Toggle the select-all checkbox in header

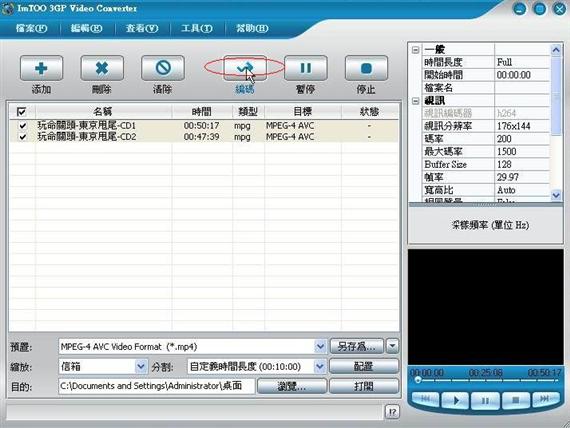21,111
